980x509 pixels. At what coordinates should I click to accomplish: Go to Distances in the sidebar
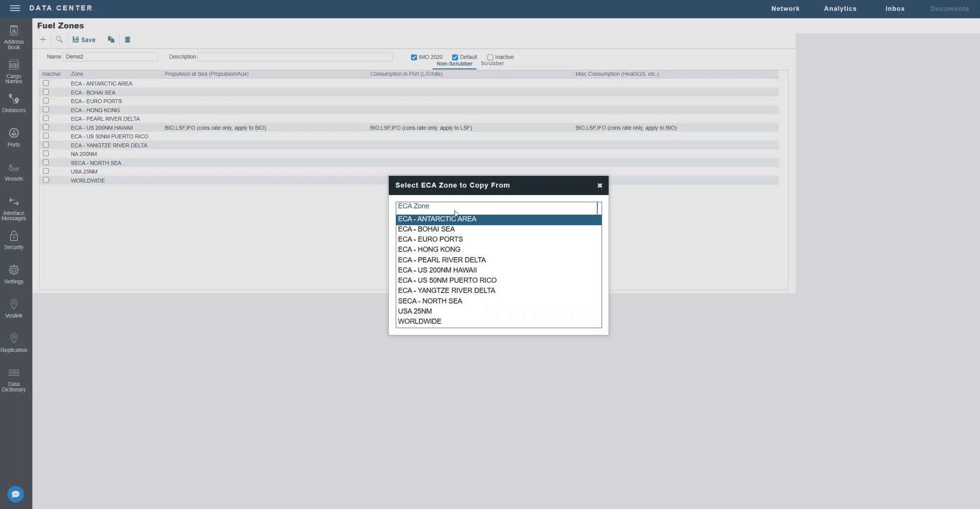[14, 103]
